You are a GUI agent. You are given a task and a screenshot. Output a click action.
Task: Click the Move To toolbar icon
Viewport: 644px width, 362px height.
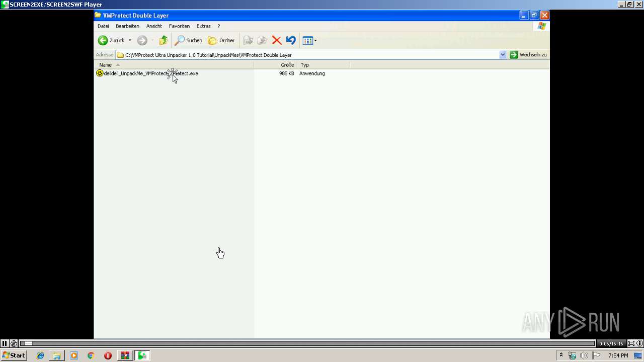tap(248, 40)
